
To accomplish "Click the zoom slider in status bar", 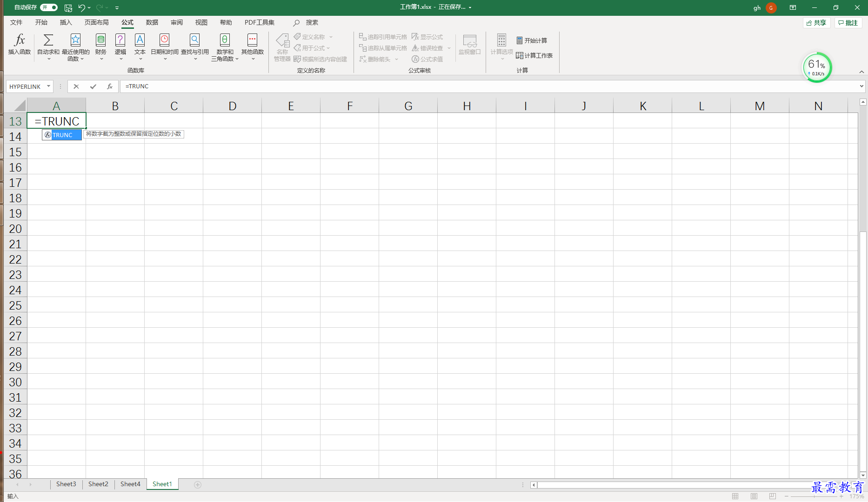I will pyautogui.click(x=814, y=496).
